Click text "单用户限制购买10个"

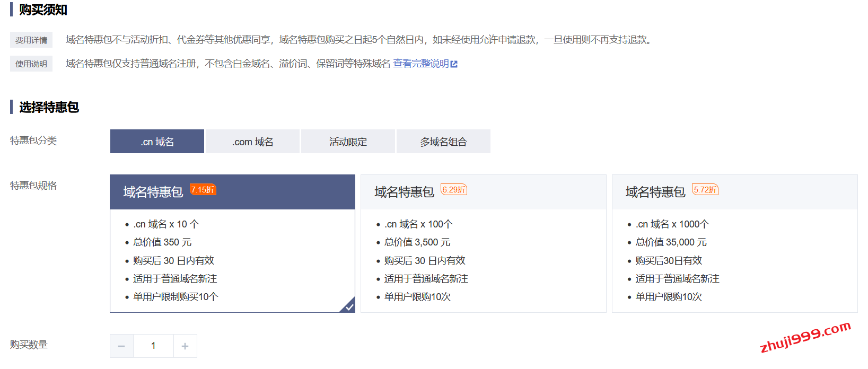tap(176, 297)
